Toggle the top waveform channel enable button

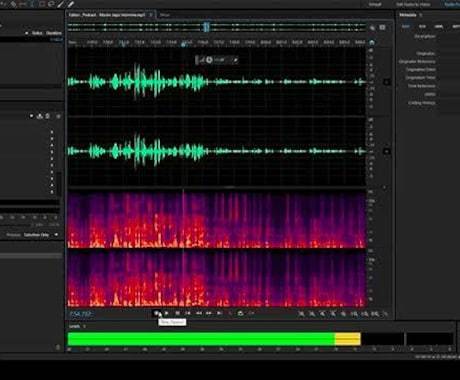(x=387, y=82)
